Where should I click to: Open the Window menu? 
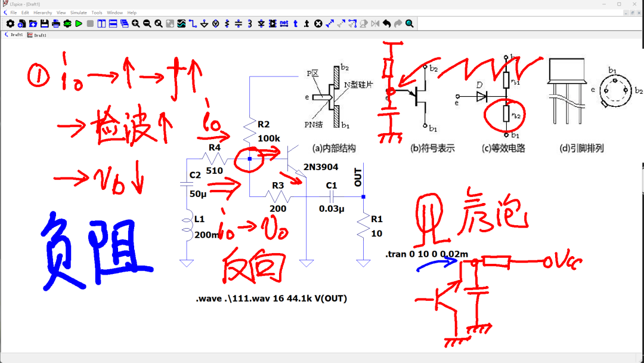(x=114, y=13)
